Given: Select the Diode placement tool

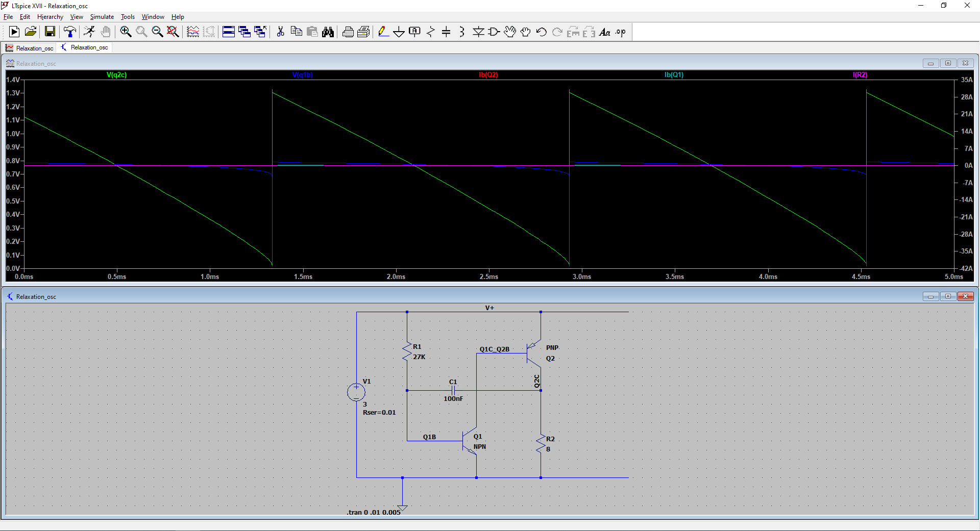Looking at the screenshot, I should point(478,32).
